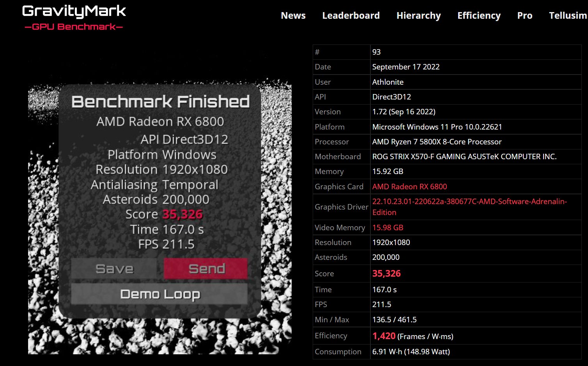Click the Min / Max row label
588x366 pixels.
[332, 320]
